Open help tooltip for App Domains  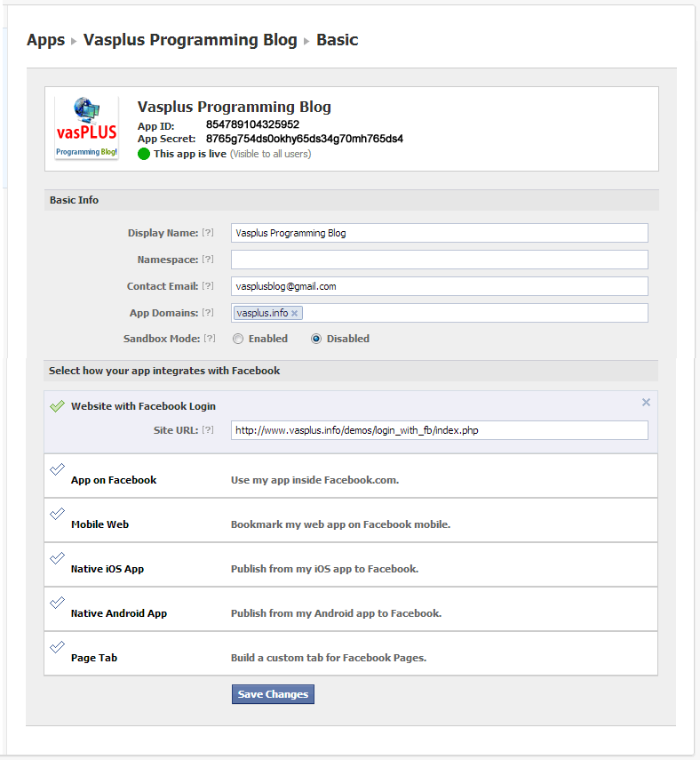tap(208, 313)
